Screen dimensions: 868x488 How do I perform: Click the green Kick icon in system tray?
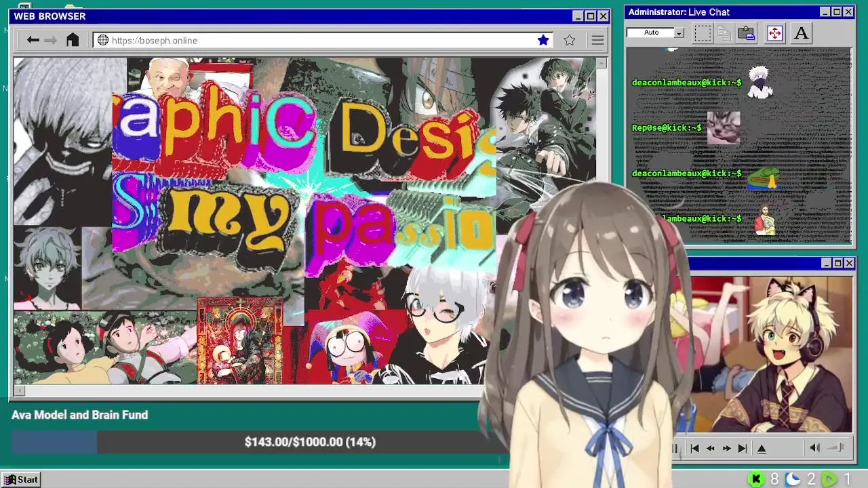point(757,479)
